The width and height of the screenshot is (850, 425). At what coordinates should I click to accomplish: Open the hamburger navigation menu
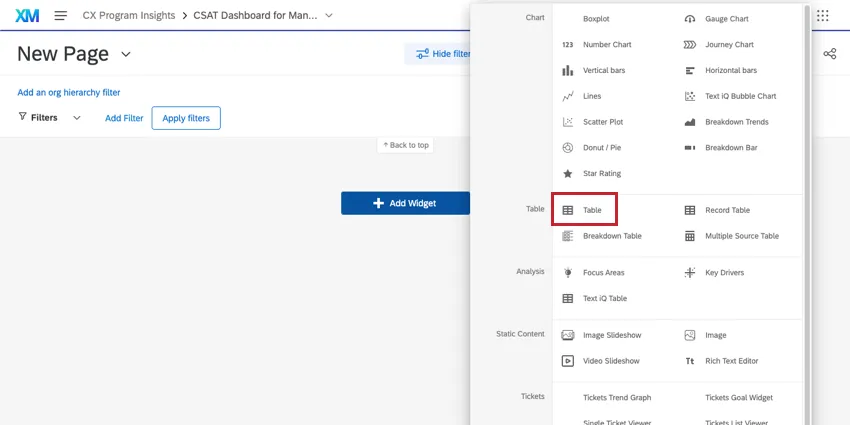pos(61,16)
